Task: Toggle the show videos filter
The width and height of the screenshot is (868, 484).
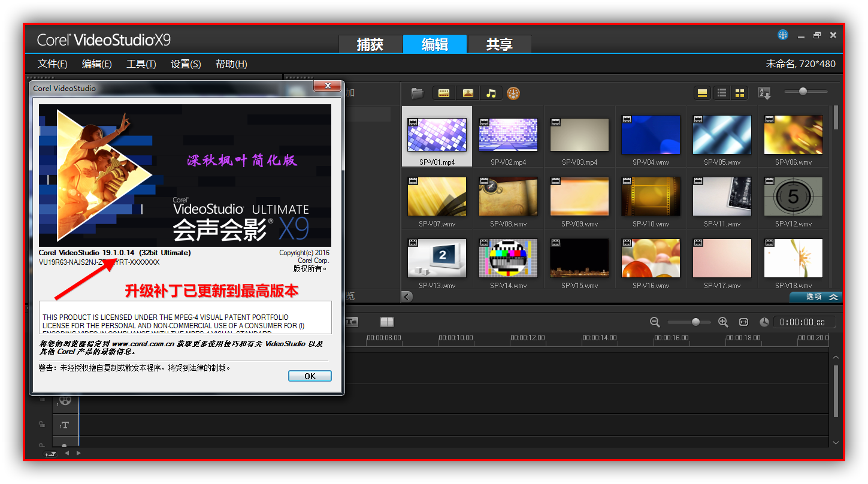Action: point(444,93)
